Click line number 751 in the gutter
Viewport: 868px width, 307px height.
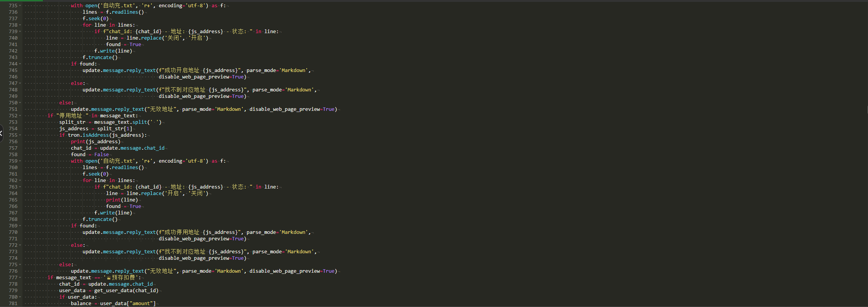pyautogui.click(x=13, y=109)
